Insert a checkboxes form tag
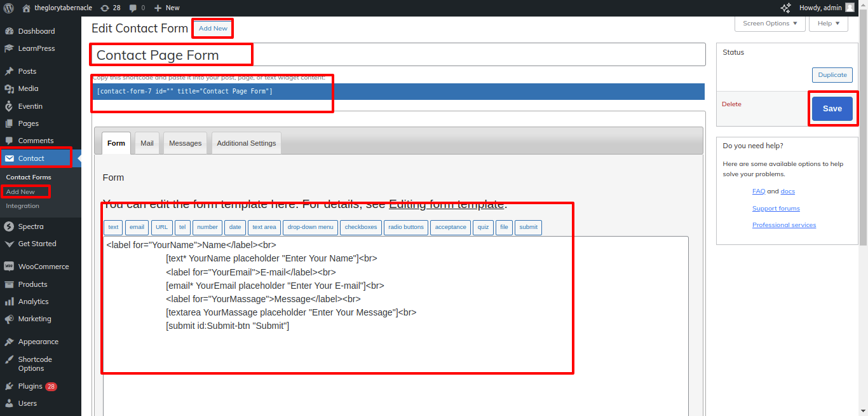 [360, 227]
